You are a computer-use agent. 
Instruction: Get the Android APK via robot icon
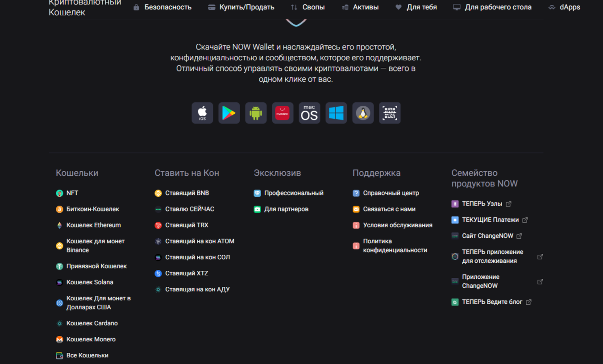click(x=256, y=113)
